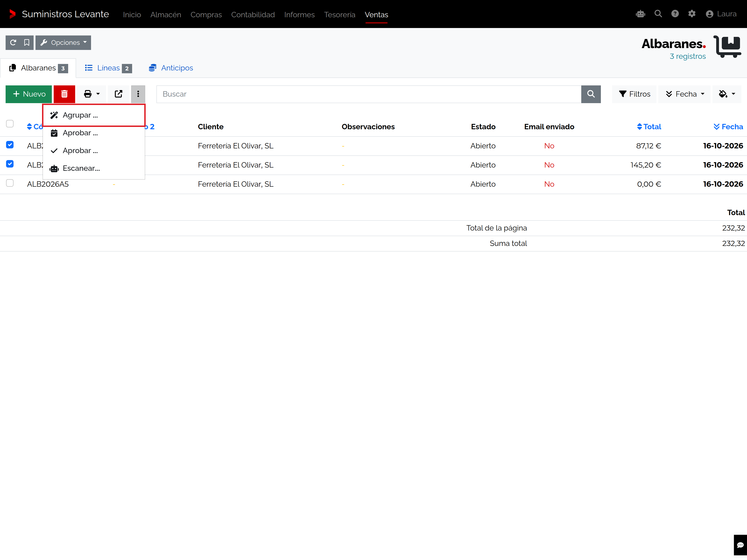747x560 pixels.
Task: Delete selected albaranes with trash icon
Action: pos(64,94)
